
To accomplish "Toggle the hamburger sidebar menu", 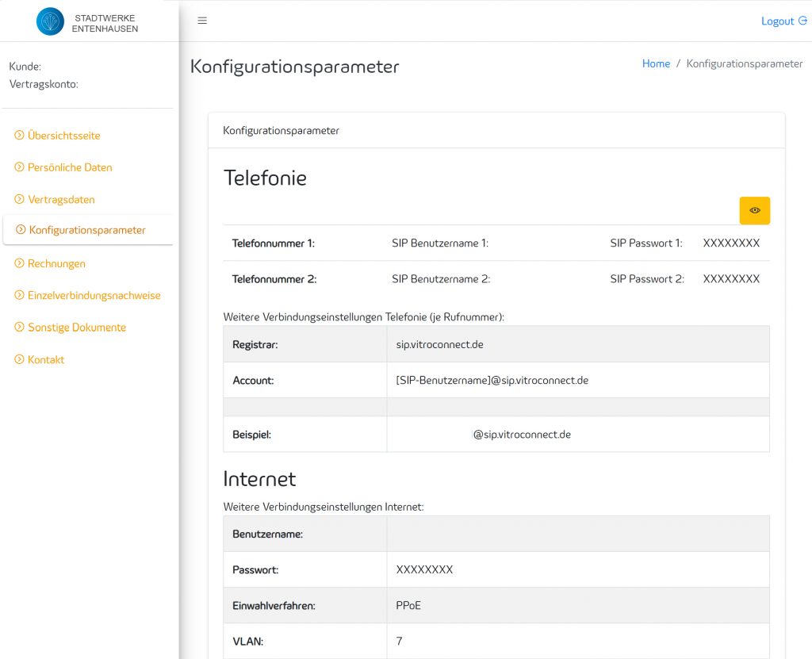I will coord(202,21).
